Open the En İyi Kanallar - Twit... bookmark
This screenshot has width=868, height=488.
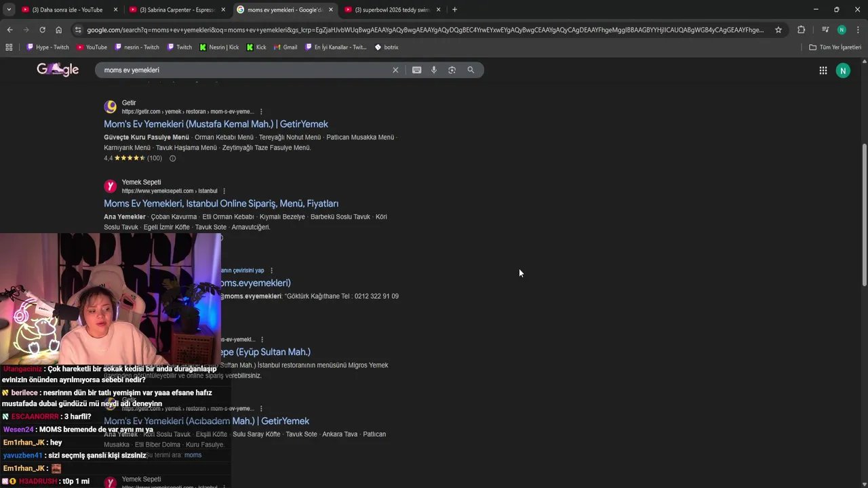[336, 47]
